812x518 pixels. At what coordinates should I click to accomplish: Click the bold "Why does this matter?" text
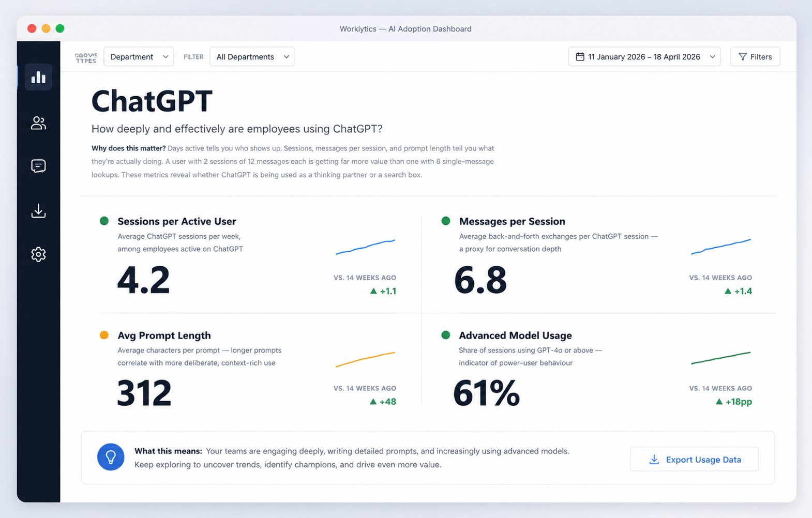tap(129, 148)
